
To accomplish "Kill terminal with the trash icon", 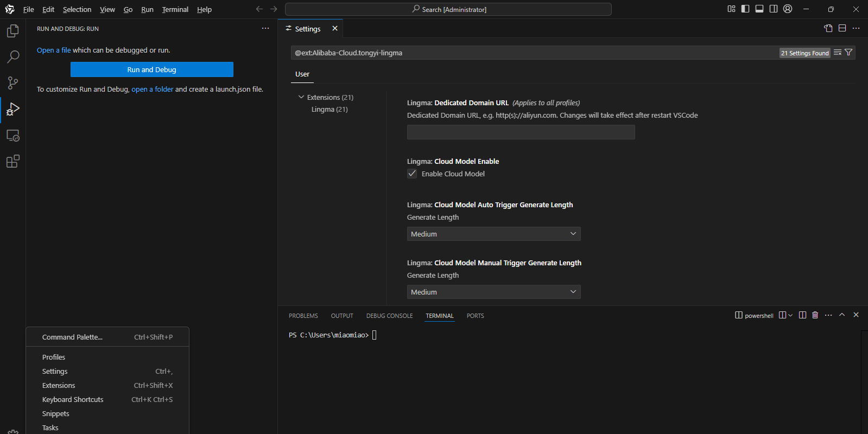I will pyautogui.click(x=815, y=315).
